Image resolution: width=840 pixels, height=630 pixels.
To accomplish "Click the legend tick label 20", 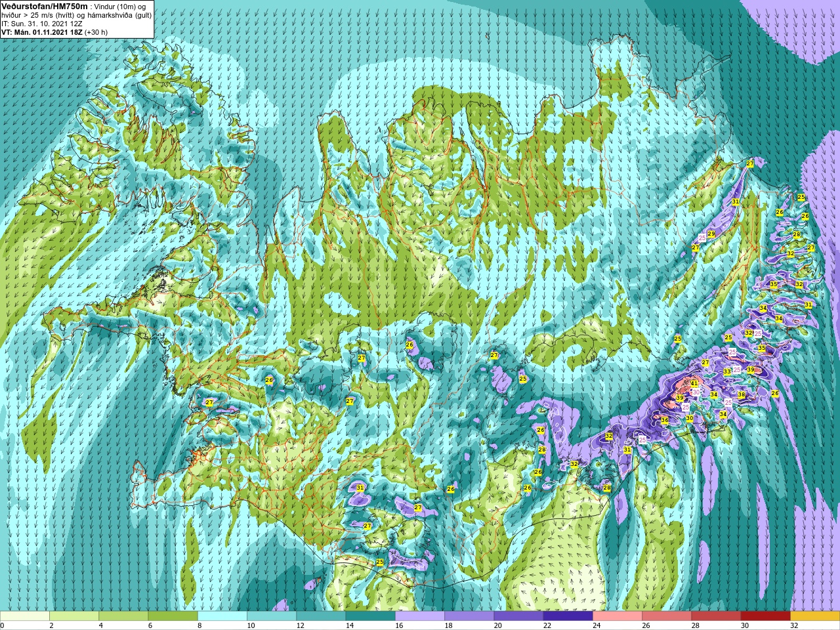I will pos(498,625).
